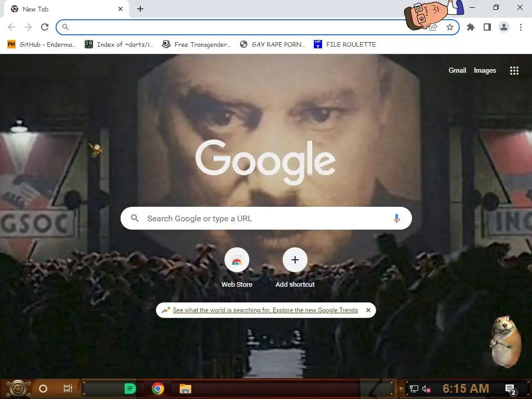
Task: Open the Google apps grid
Action: [514, 71]
